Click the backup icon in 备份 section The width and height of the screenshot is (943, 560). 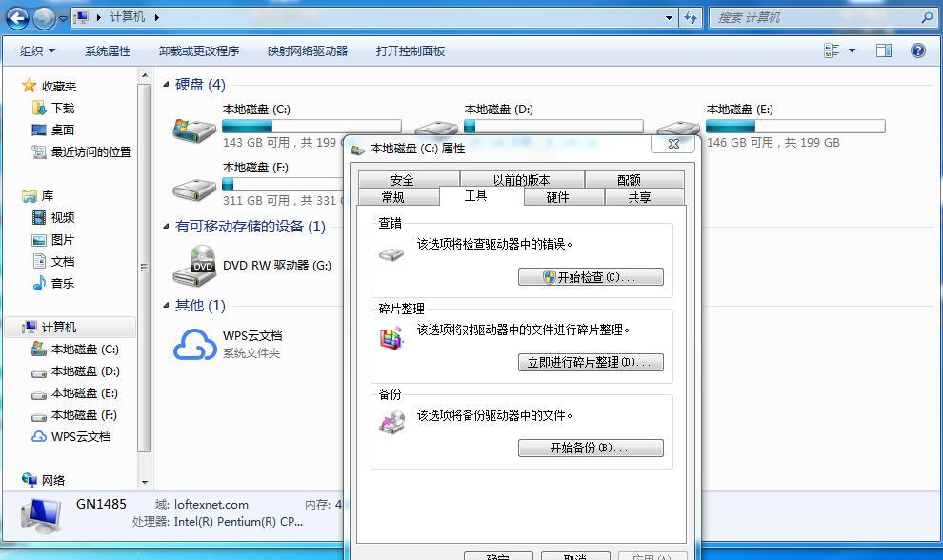click(391, 420)
